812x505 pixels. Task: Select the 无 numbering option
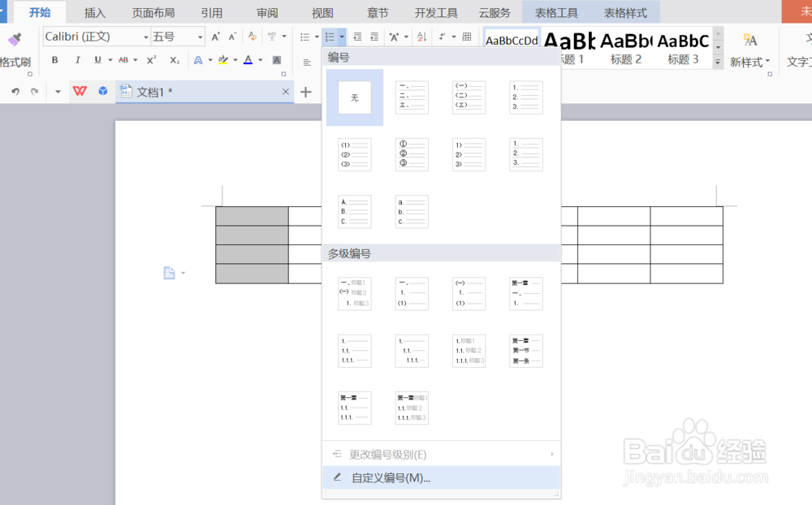click(354, 97)
